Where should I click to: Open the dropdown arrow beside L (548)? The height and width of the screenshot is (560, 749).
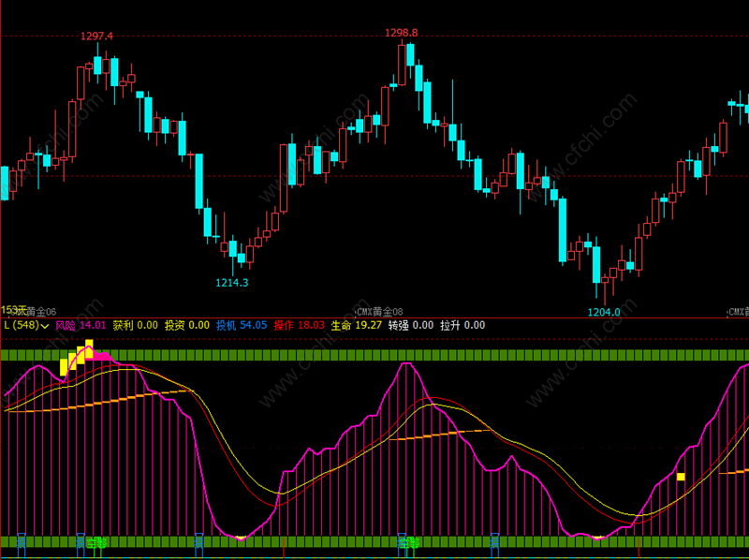[x=45, y=326]
